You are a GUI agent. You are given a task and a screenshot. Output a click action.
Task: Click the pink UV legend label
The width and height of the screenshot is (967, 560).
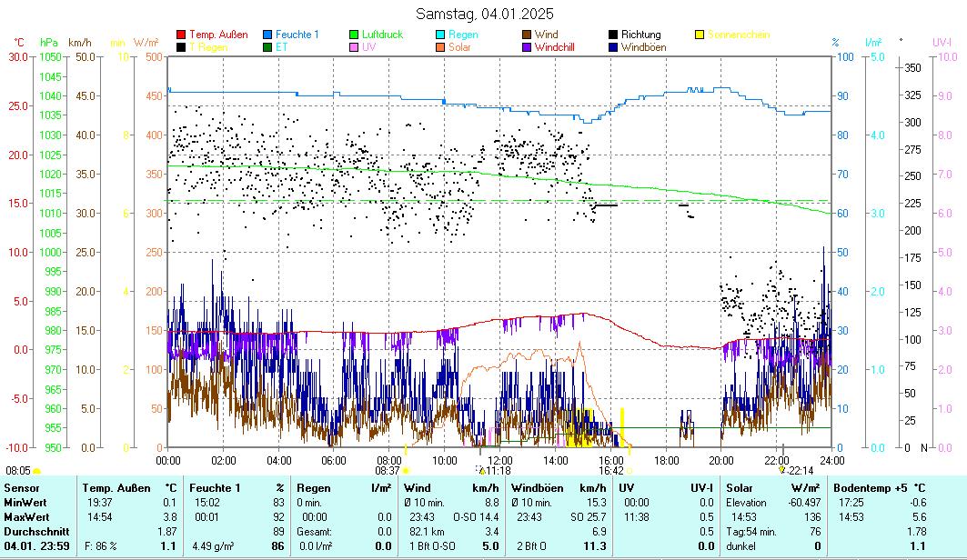[369, 47]
